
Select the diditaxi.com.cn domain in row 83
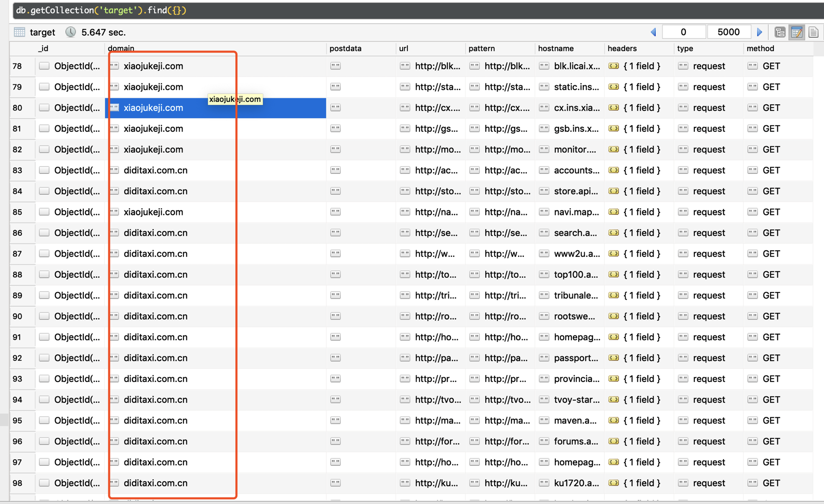155,170
